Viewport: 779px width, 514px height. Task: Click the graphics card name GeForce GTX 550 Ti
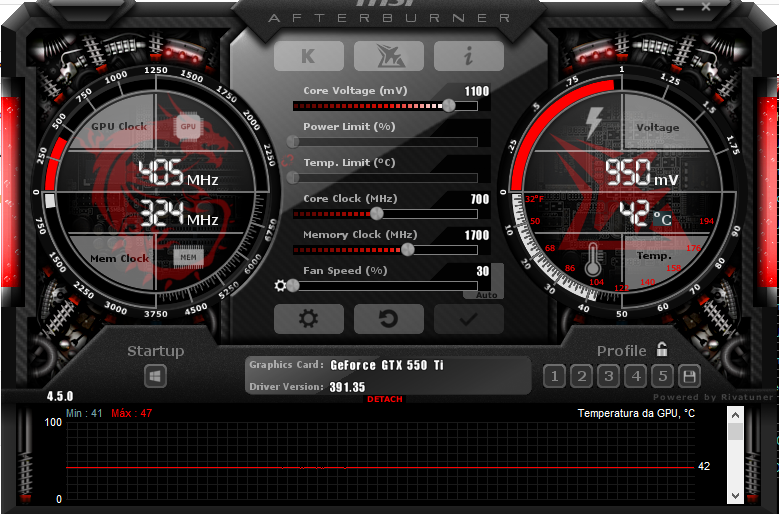pyautogui.click(x=387, y=365)
